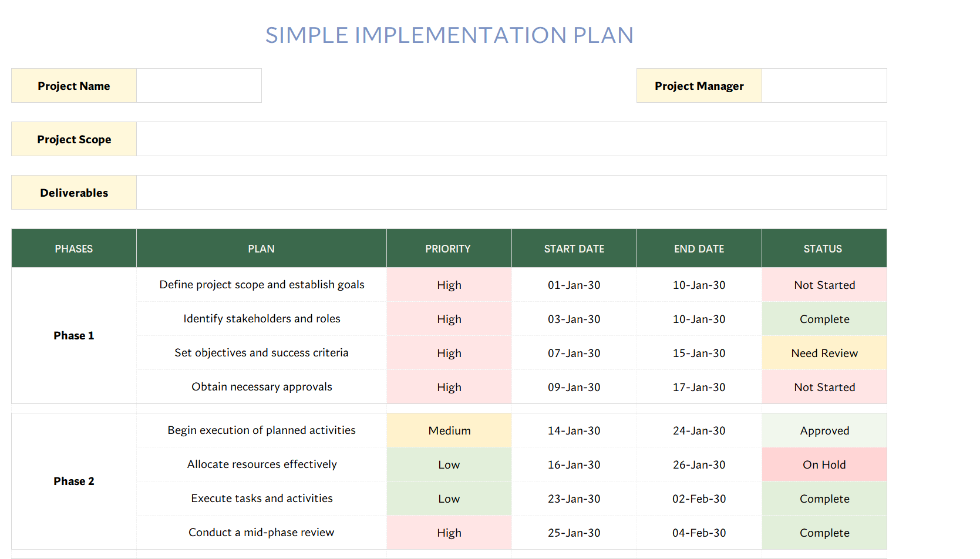
Task: Click the Deliverables label cell
Action: 74,193
